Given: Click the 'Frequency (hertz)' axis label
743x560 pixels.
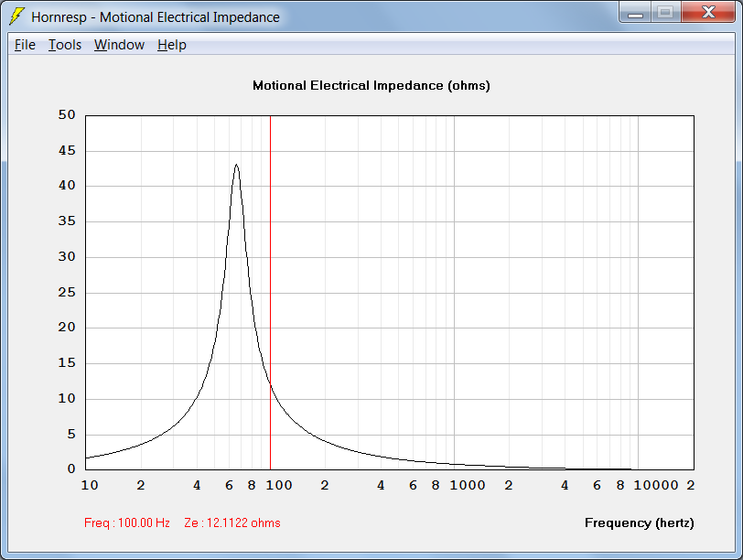Looking at the screenshot, I should pos(640,523).
